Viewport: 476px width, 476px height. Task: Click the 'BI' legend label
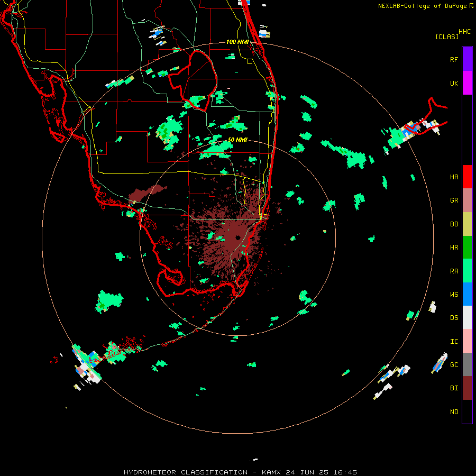pos(454,388)
